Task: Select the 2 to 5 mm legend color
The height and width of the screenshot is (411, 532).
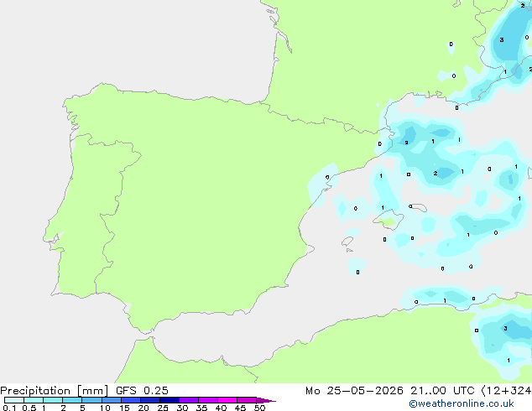Action: pos(72,400)
